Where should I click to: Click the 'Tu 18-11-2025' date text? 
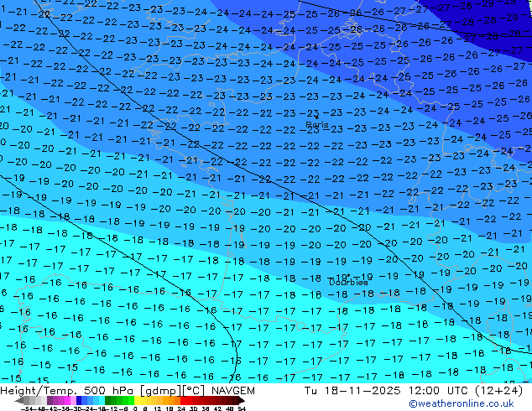(x=352, y=391)
